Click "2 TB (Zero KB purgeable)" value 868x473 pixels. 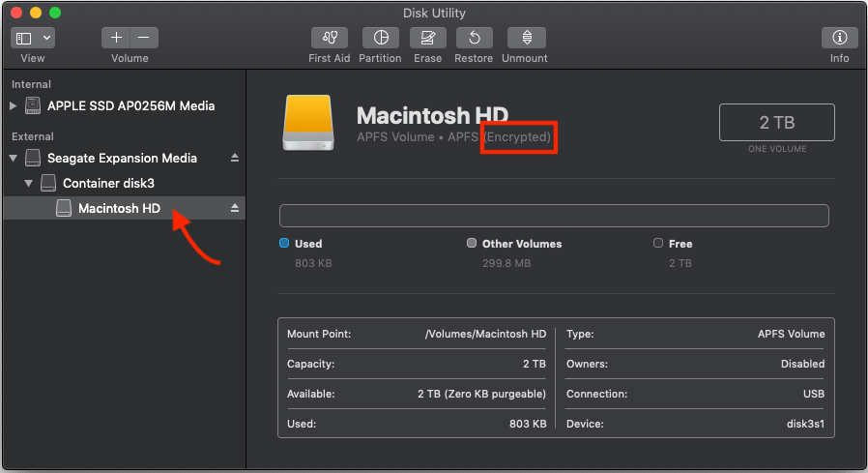pyautogui.click(x=481, y=394)
